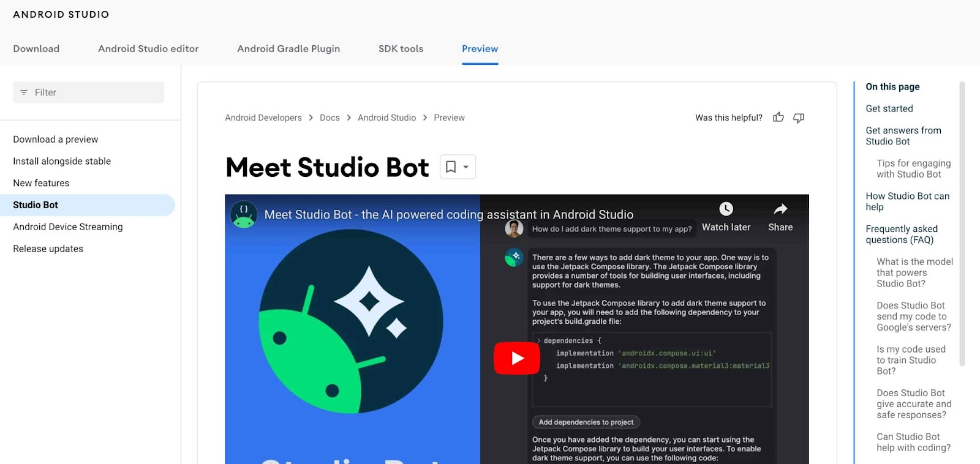Image resolution: width=980 pixels, height=464 pixels.
Task: Click the Android Developers channel avatar on video
Action: (244, 215)
